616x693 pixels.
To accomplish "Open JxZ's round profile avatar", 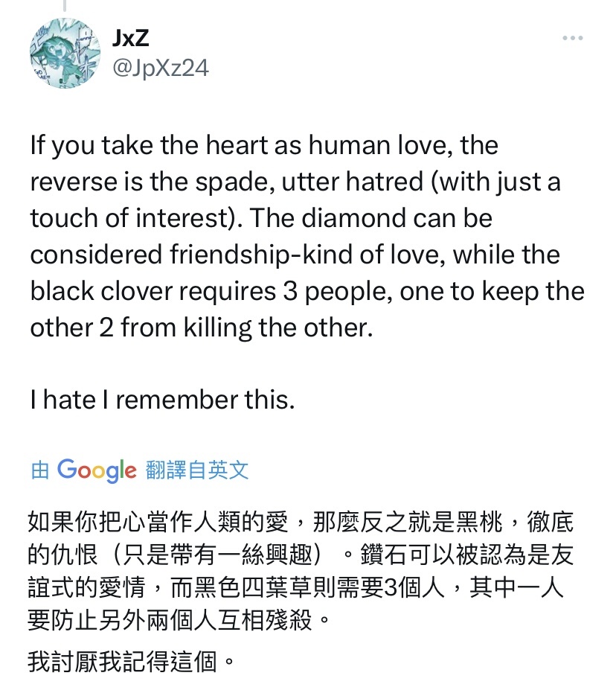I will [65, 53].
